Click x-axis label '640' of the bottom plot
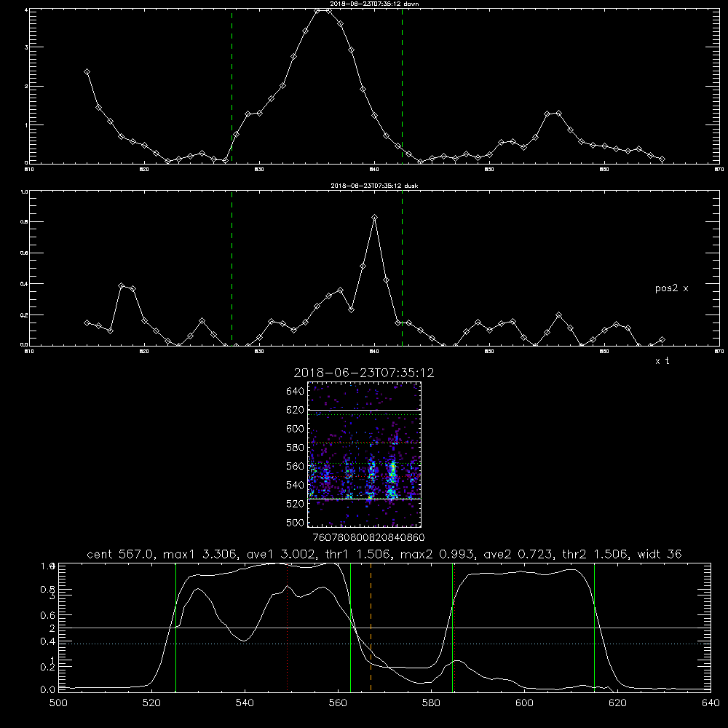Screen dimensions: 728x728 [x=711, y=703]
